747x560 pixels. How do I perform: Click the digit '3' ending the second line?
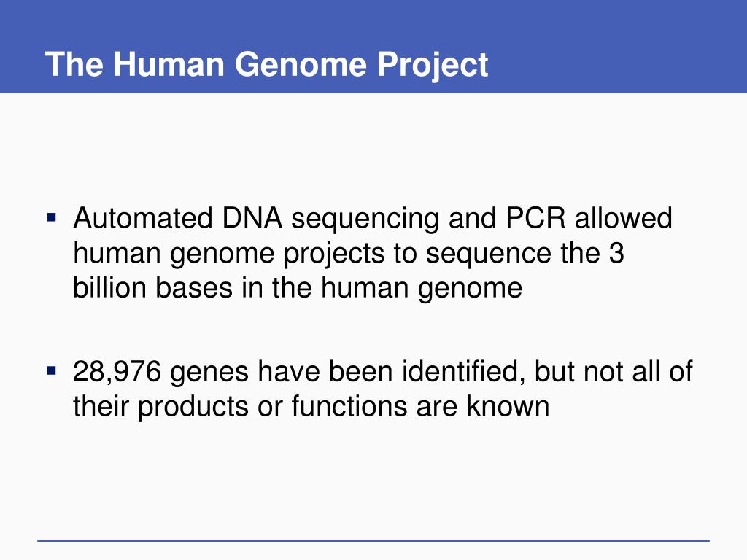coord(616,253)
